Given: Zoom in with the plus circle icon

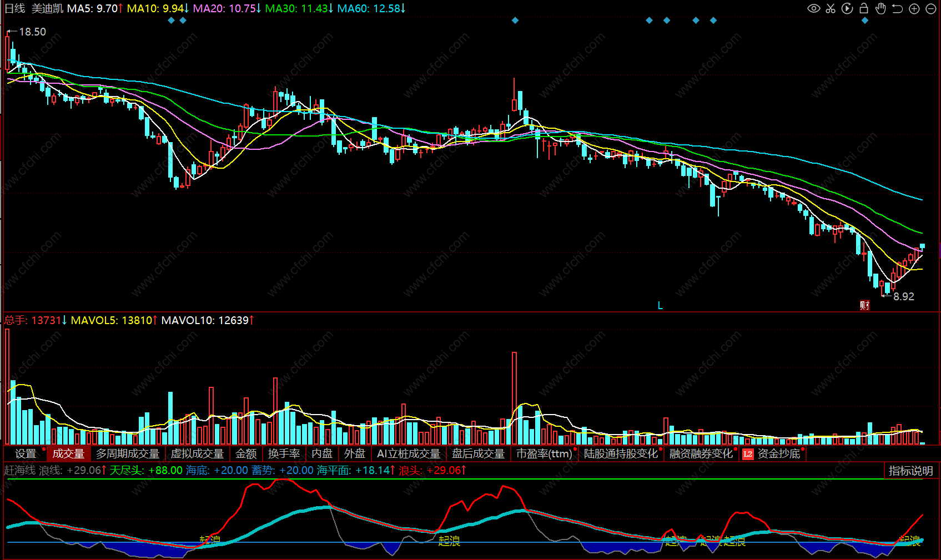Looking at the screenshot, I should [914, 8].
